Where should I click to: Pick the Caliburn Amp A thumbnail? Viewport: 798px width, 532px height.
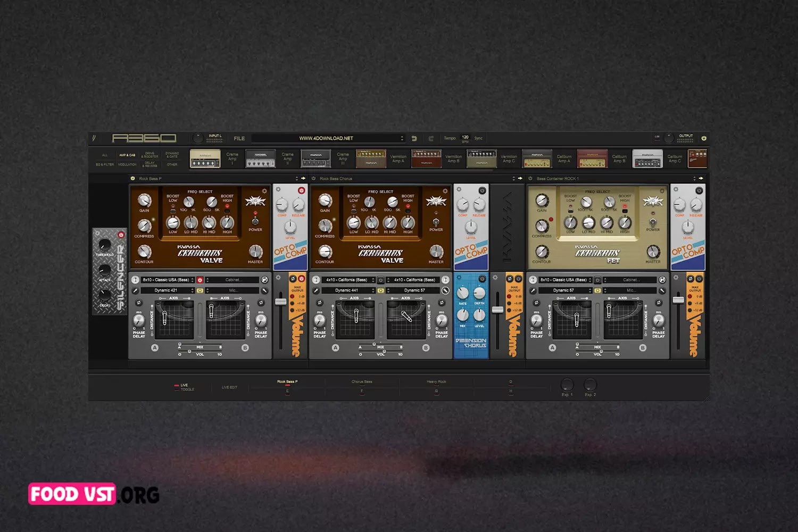537,159
